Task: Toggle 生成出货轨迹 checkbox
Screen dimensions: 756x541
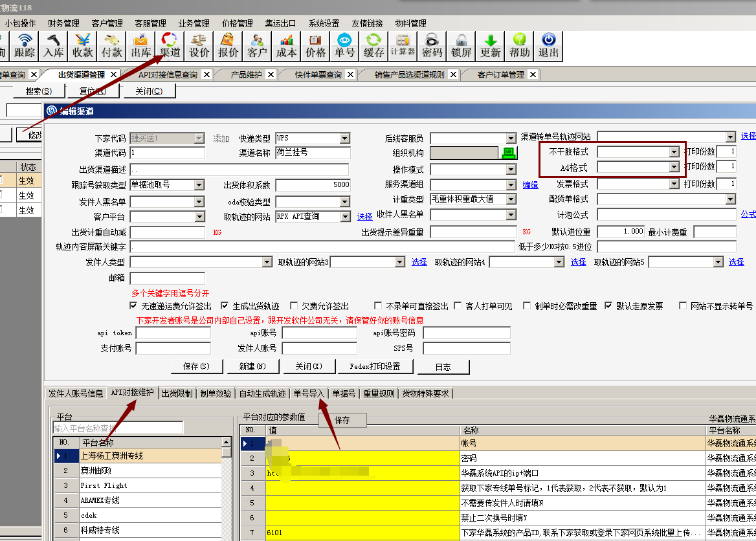Action: 225,305
